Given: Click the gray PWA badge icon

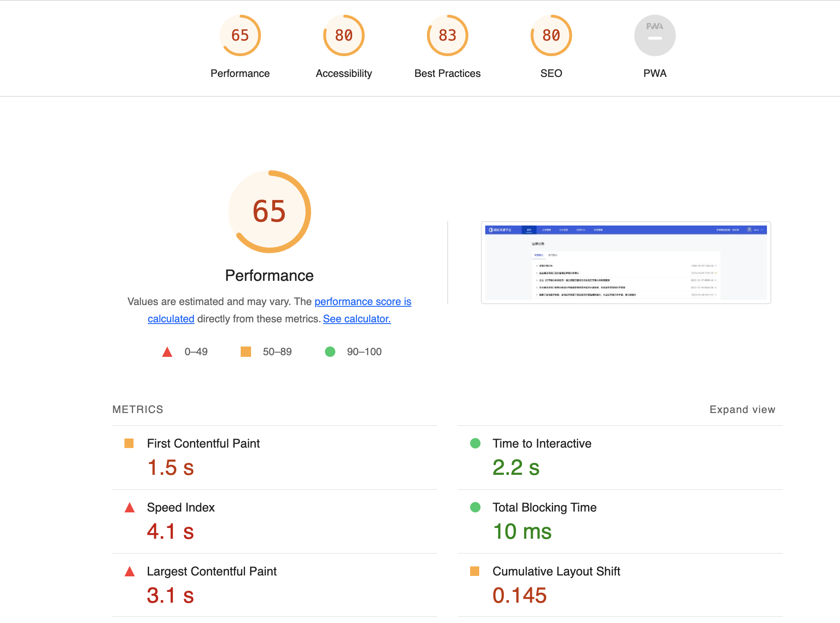Looking at the screenshot, I should pyautogui.click(x=655, y=35).
